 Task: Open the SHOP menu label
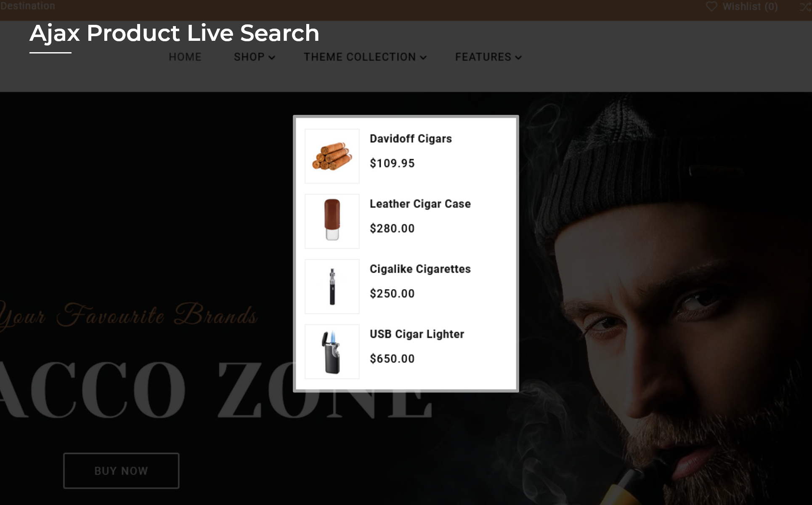249,57
